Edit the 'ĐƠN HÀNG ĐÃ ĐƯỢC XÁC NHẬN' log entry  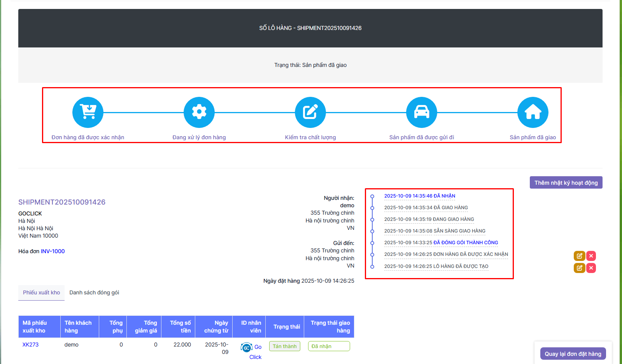pos(579,256)
